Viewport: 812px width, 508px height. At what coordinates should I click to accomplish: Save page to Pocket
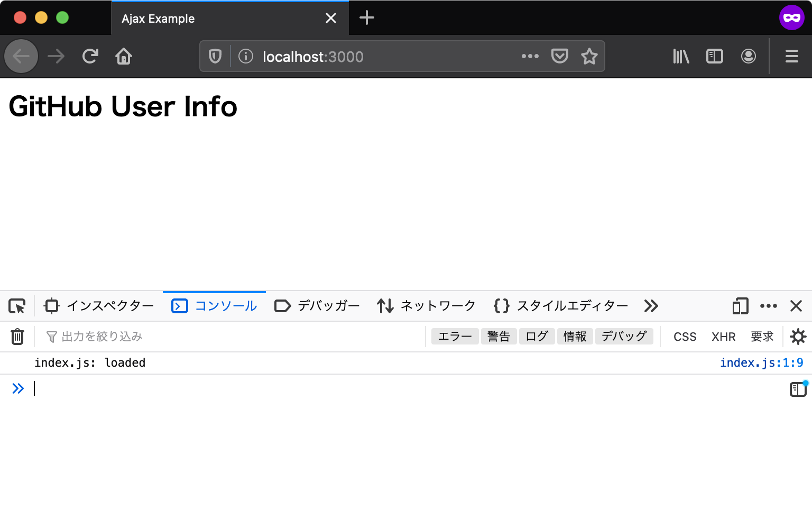[x=560, y=56]
